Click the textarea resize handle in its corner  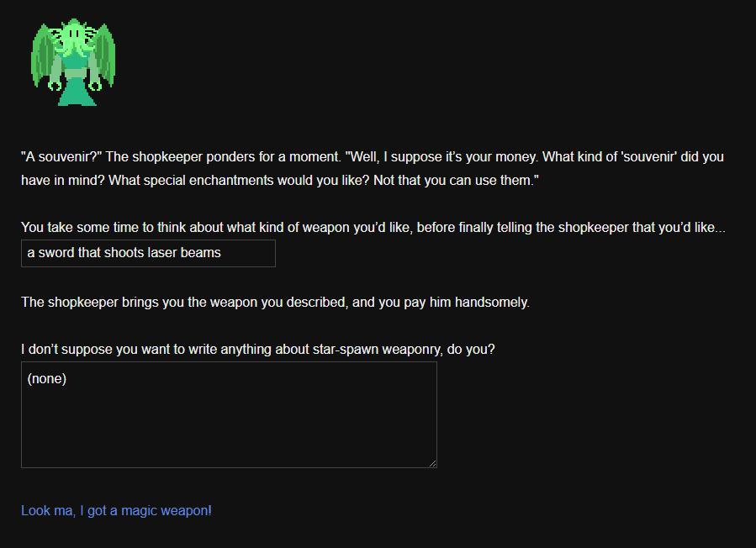coord(432,462)
